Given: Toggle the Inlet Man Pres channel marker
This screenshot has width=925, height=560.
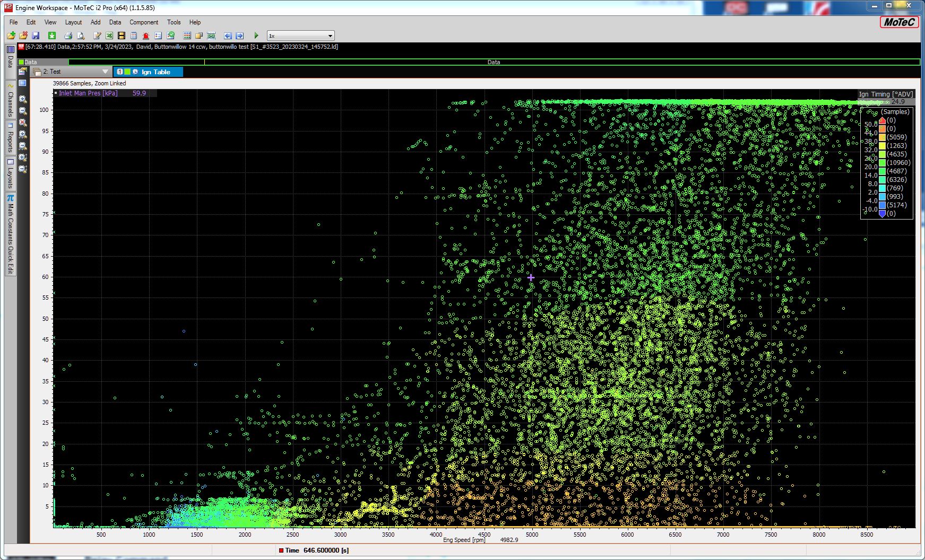Looking at the screenshot, I should (56, 93).
